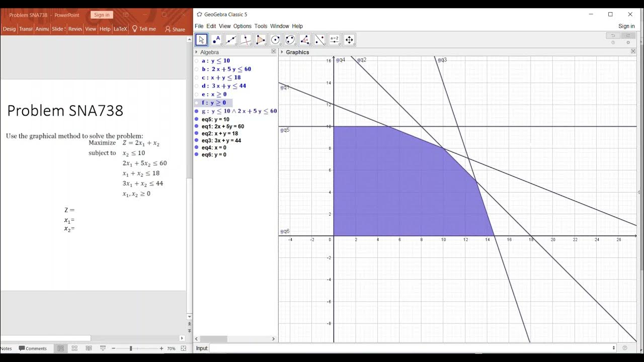Expand the Graphics style bar arrow
The image size is (644, 362).
(x=282, y=52)
